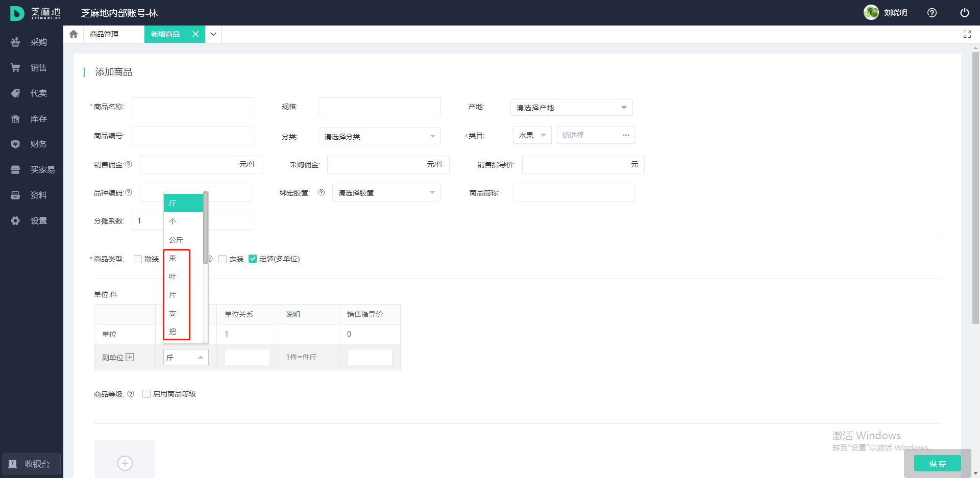Focus the 副单位 销售指导价 input box

click(370, 357)
